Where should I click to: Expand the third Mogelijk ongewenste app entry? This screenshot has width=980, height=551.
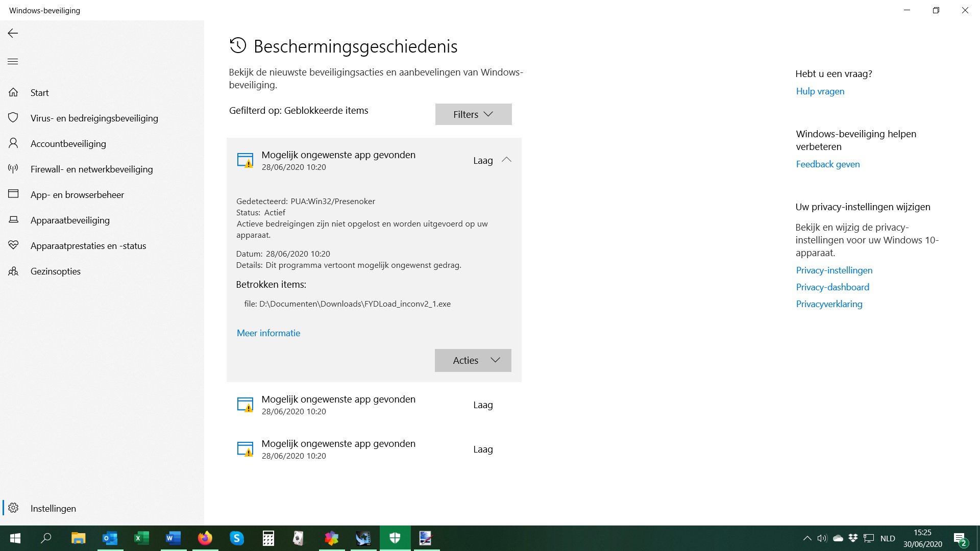[x=374, y=449]
